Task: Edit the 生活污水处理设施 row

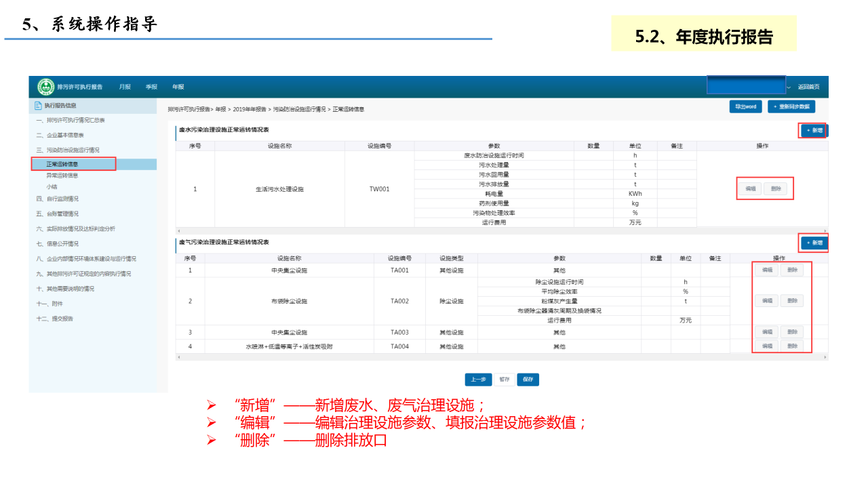Action: point(750,189)
